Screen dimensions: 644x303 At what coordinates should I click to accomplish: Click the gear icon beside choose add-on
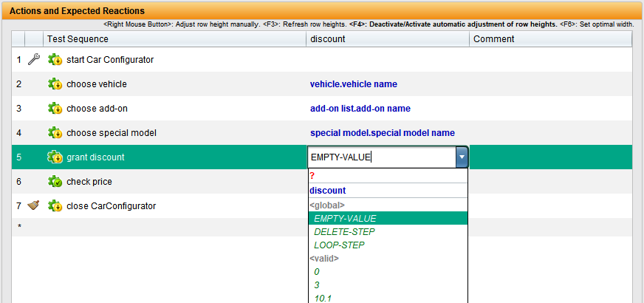55,109
